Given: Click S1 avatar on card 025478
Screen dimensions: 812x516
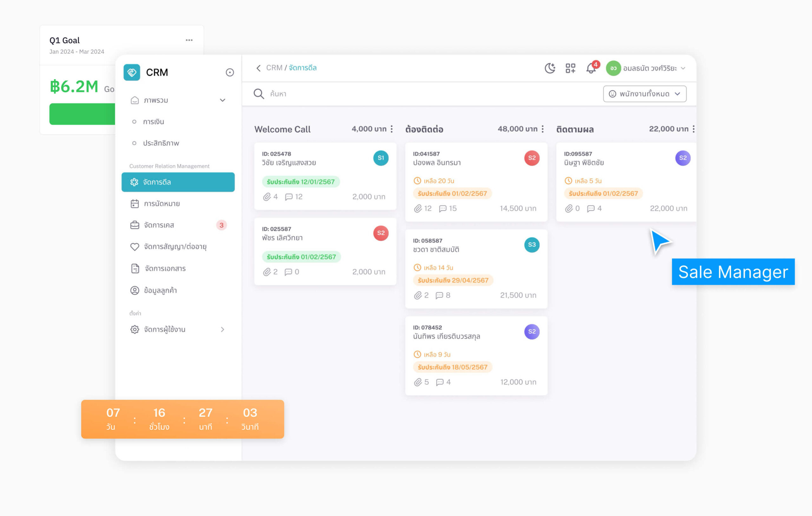Looking at the screenshot, I should click(381, 158).
